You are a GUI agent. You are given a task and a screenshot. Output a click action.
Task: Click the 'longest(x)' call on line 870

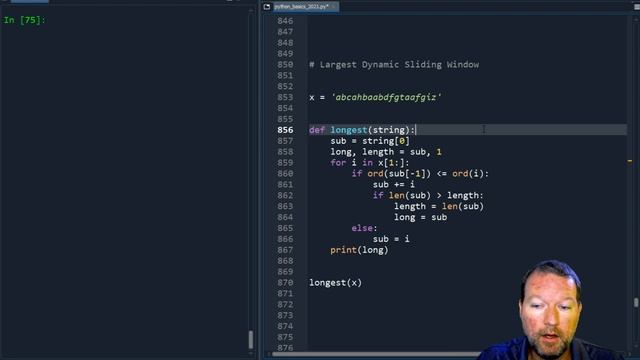pos(336,283)
